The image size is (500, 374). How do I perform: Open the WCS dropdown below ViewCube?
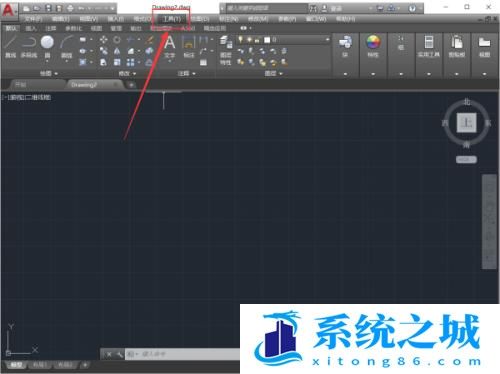point(466,160)
